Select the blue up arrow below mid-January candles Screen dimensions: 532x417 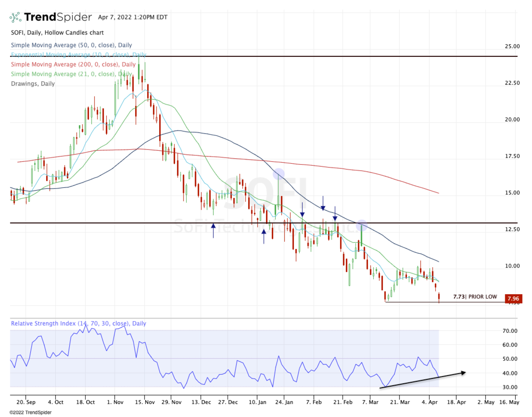[264, 236]
